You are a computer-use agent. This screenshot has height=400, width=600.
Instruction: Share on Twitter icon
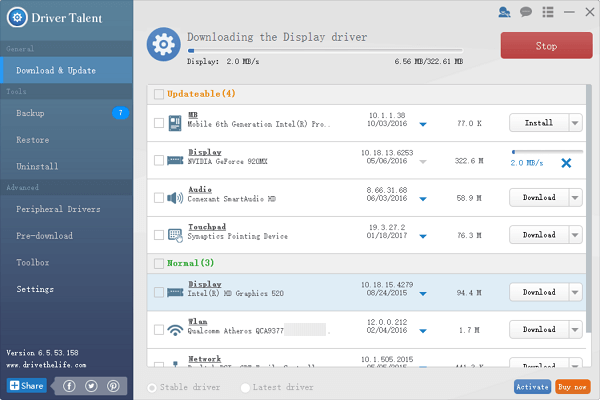coord(91,386)
